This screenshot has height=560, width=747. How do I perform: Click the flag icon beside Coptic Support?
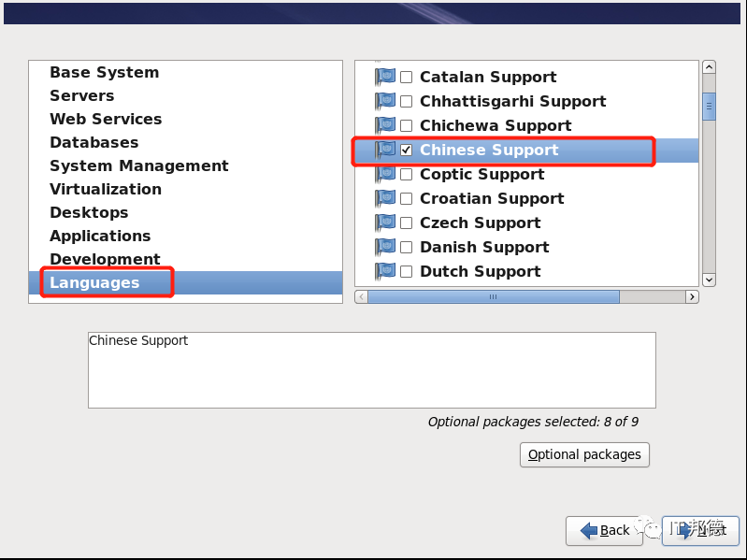click(x=385, y=174)
